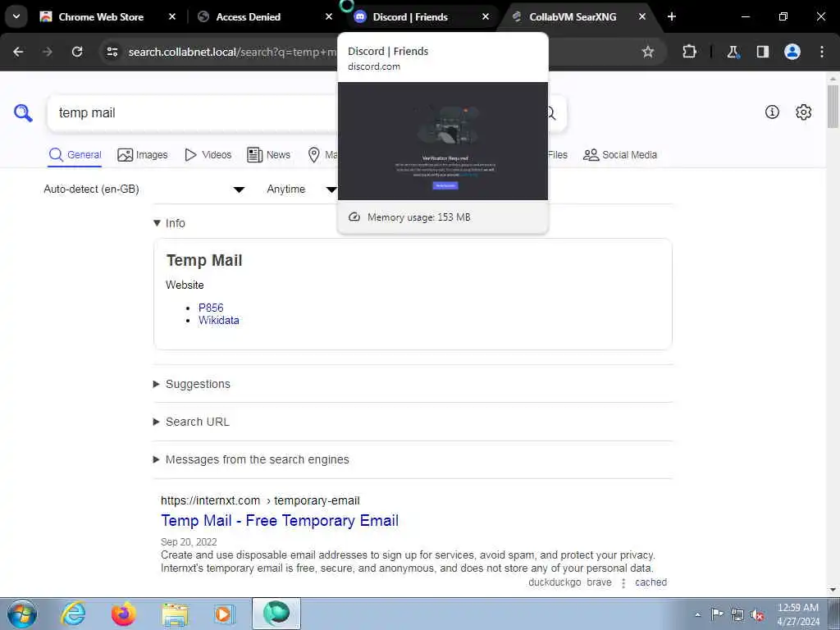840x630 pixels.
Task: Open the SearXNG about info icon
Action: [772, 112]
